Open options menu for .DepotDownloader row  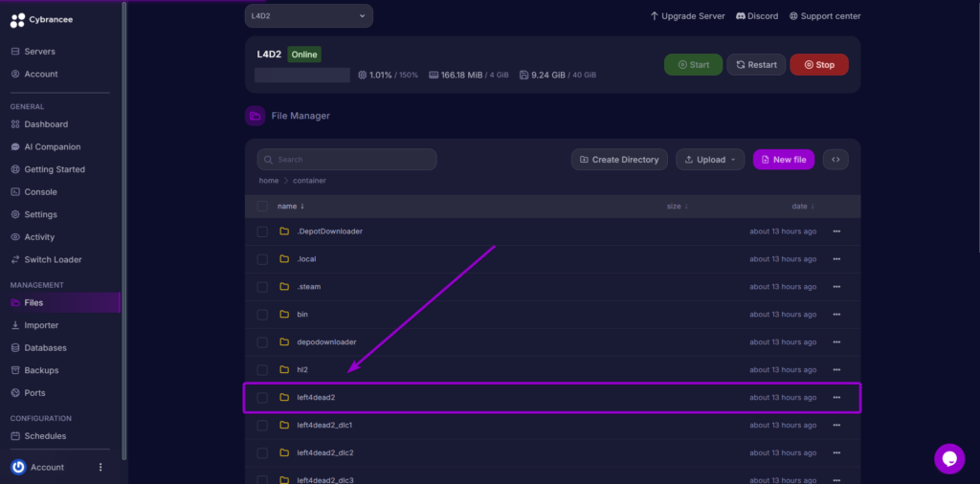click(x=836, y=231)
